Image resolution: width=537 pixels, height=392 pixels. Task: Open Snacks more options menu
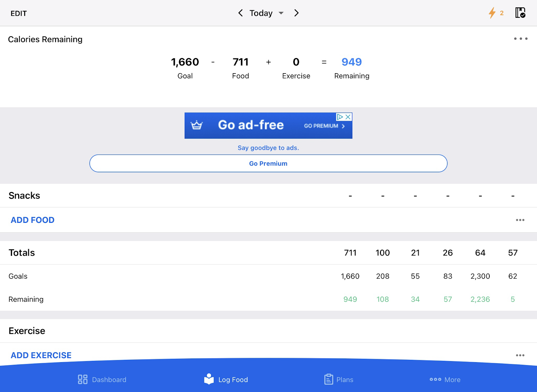tap(520, 220)
